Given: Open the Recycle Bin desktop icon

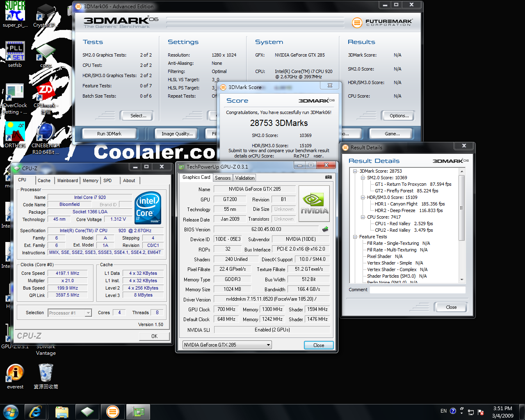Looking at the screenshot, I should [x=46, y=376].
